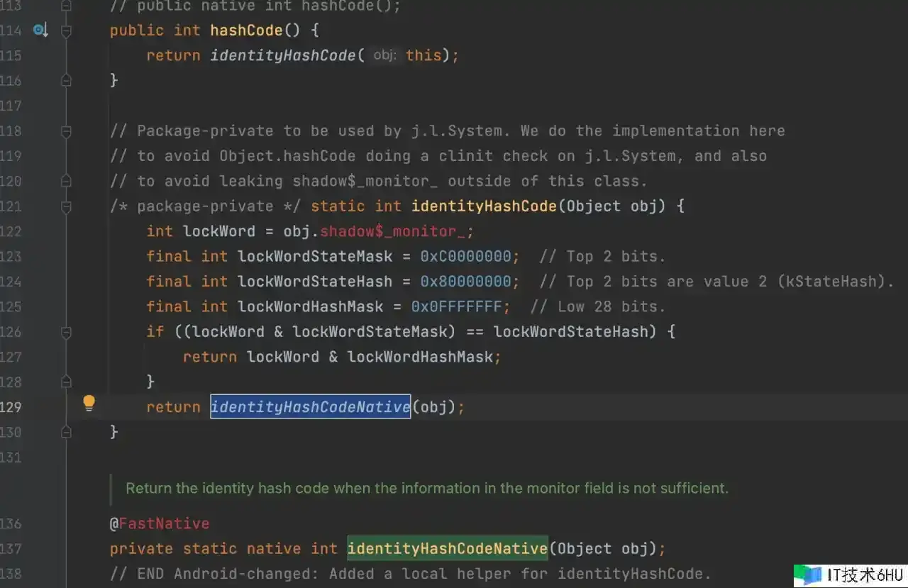
Task: Click the yellow light bulb quick-fix icon
Action: pos(89,404)
